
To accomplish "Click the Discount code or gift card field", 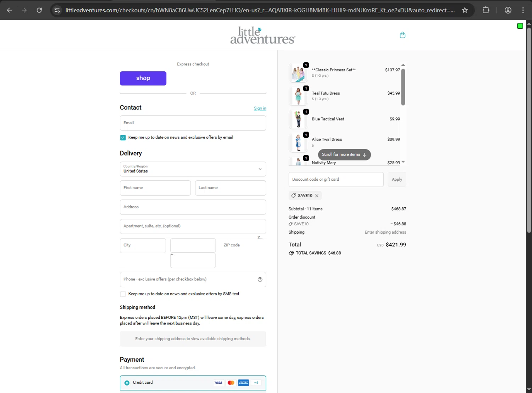I will (x=336, y=179).
